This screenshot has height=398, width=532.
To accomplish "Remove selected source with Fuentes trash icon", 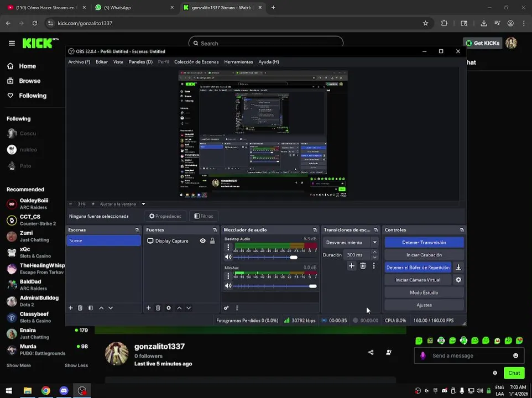I will coord(158,308).
